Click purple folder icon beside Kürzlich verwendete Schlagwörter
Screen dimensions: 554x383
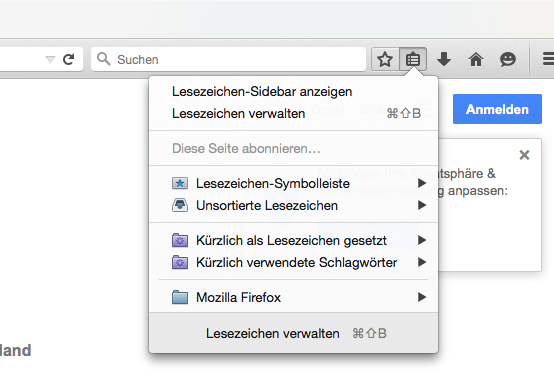click(180, 262)
